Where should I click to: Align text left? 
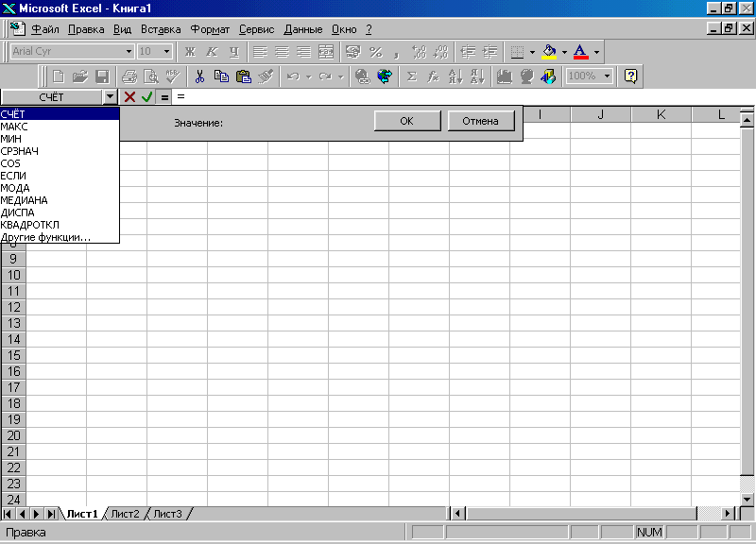point(261,52)
